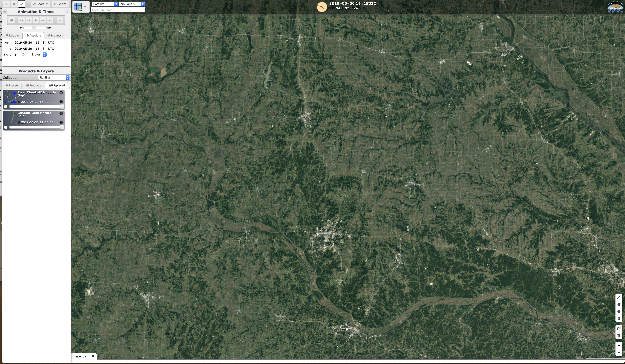The image size is (625, 364).
Task: Open the Satellite basemap dropdown
Action: 104,4
